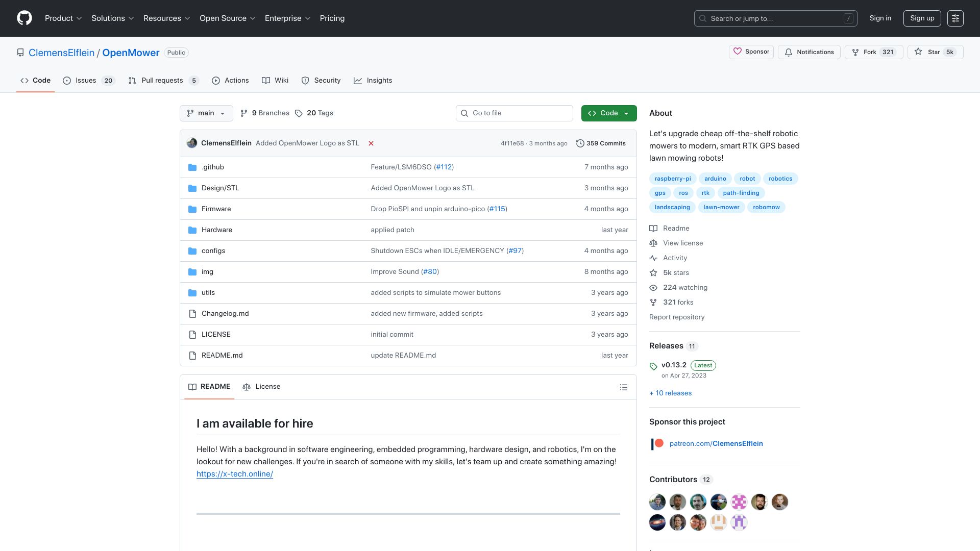Click the Search or jump to field
Viewport: 980px width, 551px height.
pyautogui.click(x=775, y=18)
